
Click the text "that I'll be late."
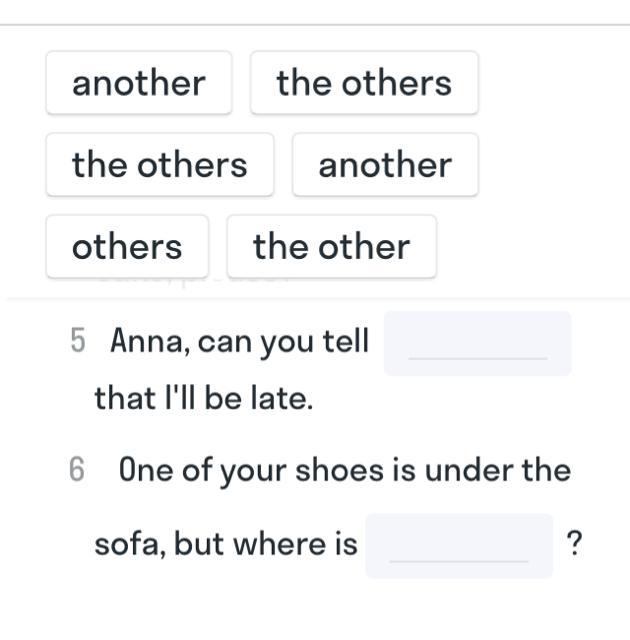[x=204, y=398]
